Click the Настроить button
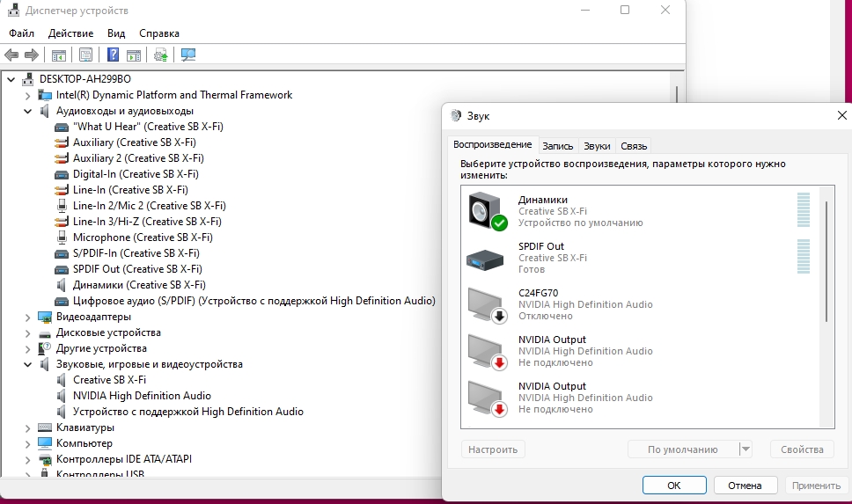852x504 pixels. 493,449
